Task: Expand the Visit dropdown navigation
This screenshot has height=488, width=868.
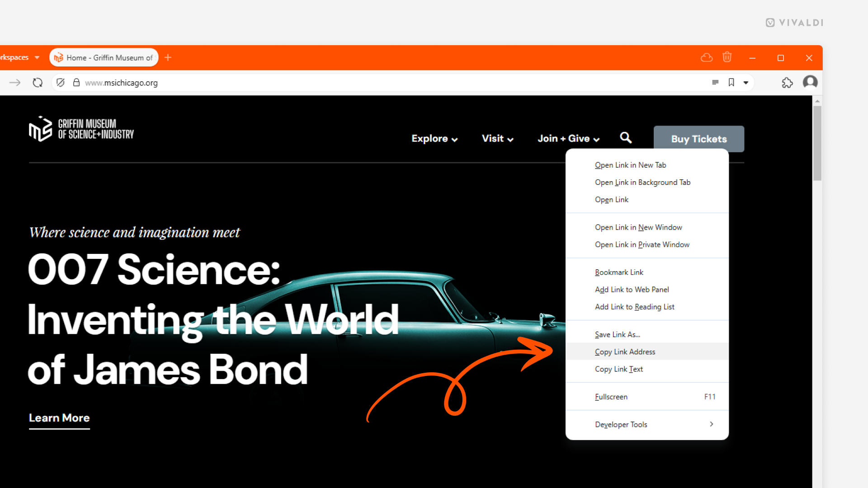Action: click(497, 139)
